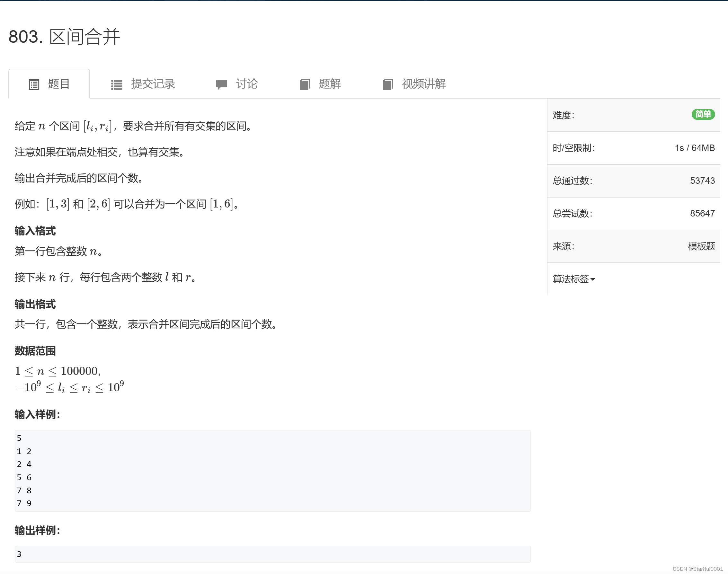Click the 题解 book icon
The width and height of the screenshot is (728, 574).
[305, 84]
